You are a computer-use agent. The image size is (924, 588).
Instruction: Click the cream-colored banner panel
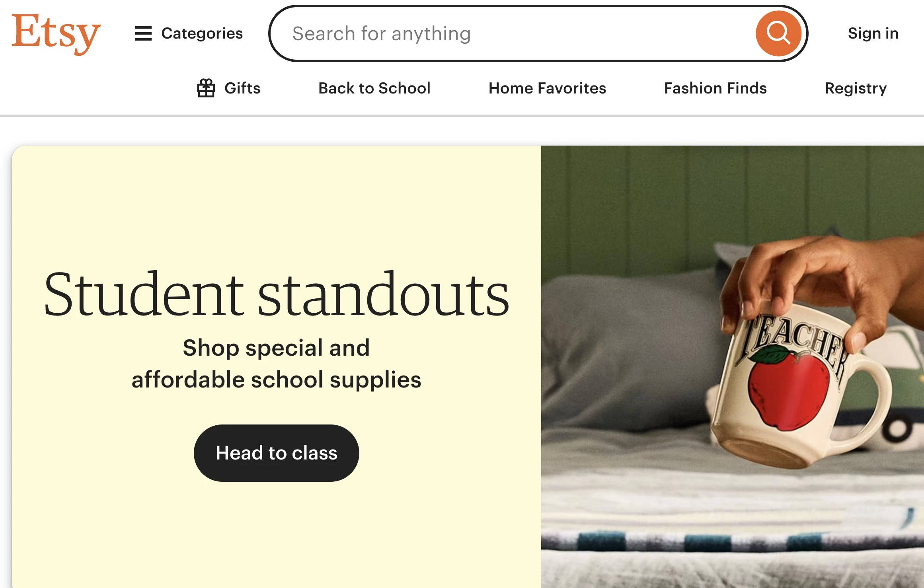[277, 367]
